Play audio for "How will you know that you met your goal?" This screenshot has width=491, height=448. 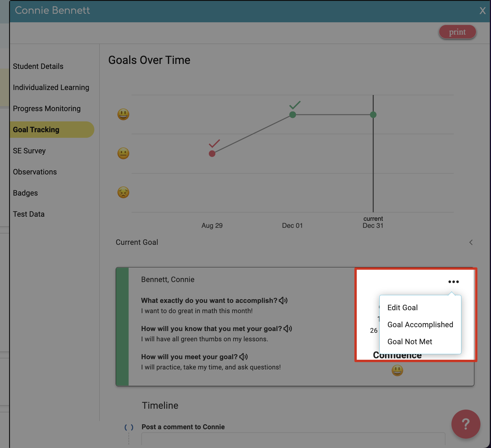[288, 328]
